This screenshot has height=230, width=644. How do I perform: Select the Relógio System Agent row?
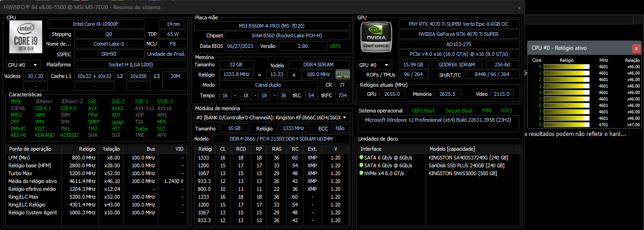click(96, 212)
